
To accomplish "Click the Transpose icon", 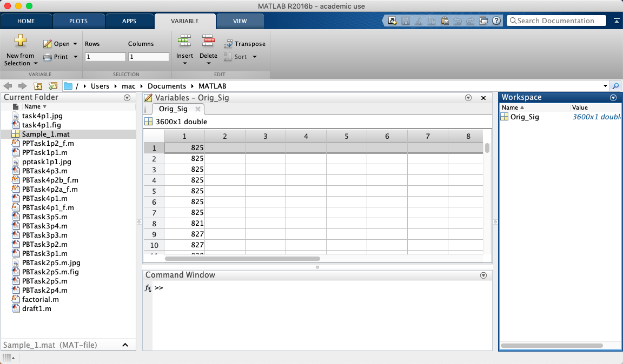I will [x=229, y=43].
